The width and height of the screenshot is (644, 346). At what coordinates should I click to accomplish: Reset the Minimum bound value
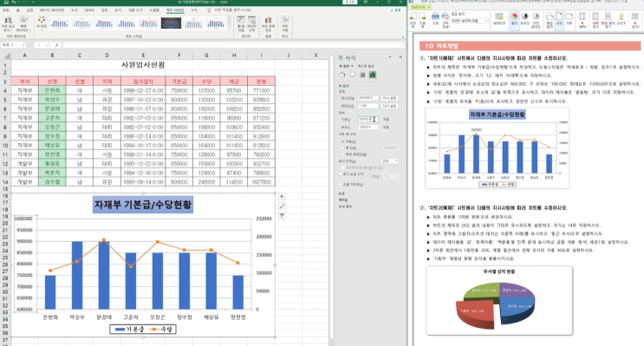pos(389,98)
